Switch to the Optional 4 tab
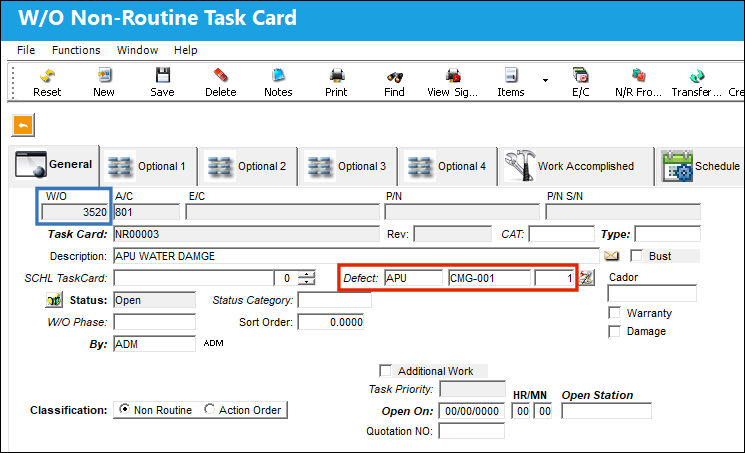The image size is (745, 453). [447, 166]
